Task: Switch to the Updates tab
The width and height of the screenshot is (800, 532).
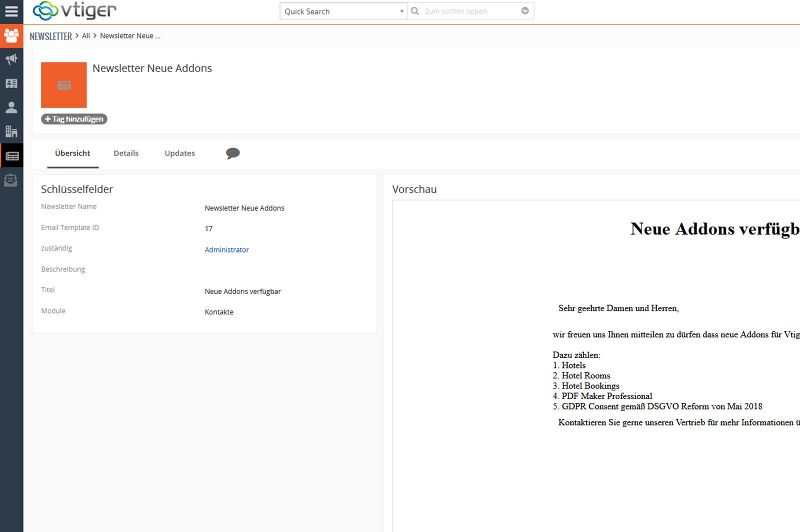Action: [x=179, y=153]
